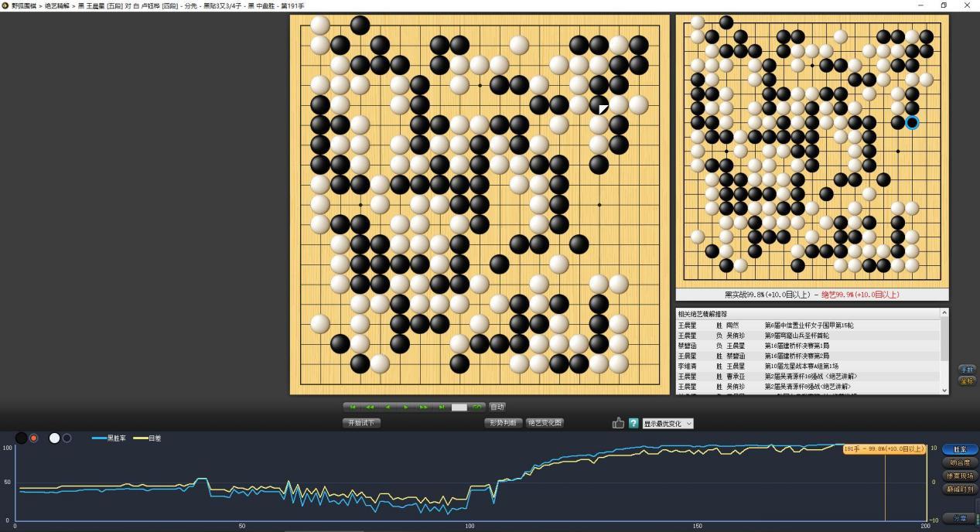The image size is (980, 532).
Task: Click the 形势判断 button
Action: 503,423
